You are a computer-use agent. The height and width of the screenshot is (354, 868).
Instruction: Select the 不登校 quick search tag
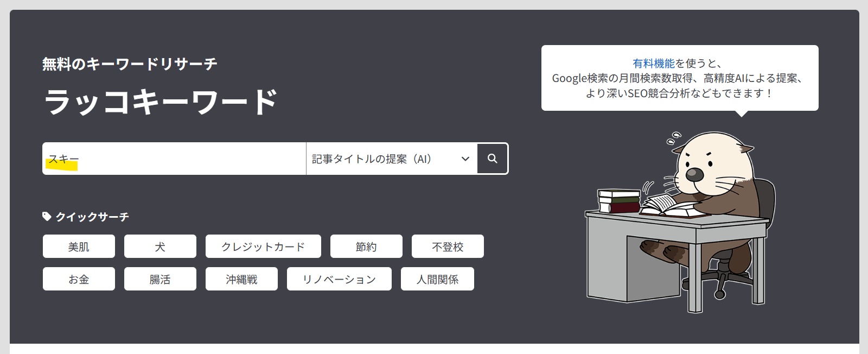tap(448, 246)
